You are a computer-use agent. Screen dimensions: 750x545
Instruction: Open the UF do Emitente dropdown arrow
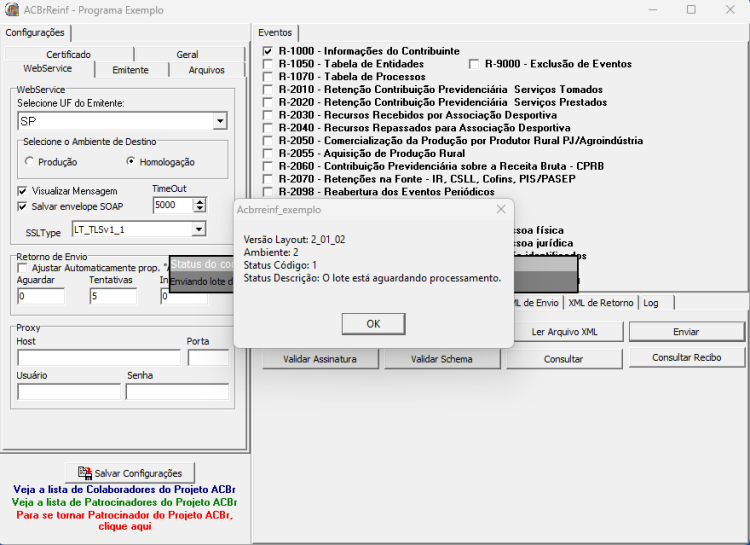[x=220, y=121]
